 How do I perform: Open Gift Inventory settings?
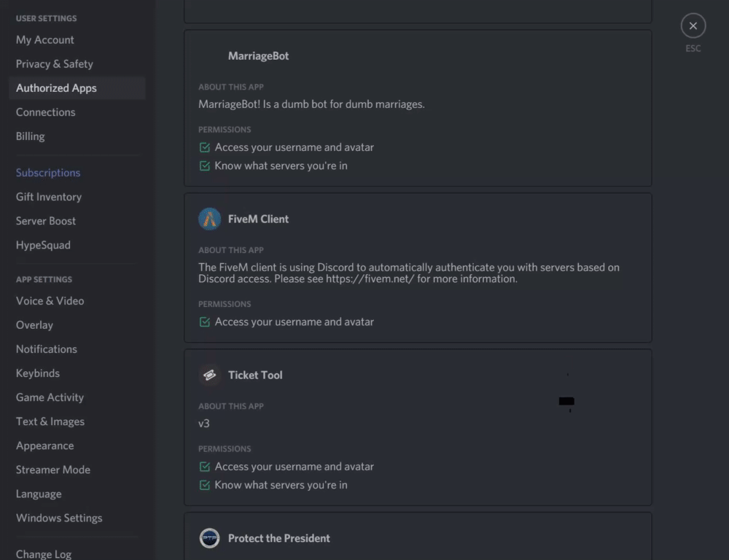49,197
